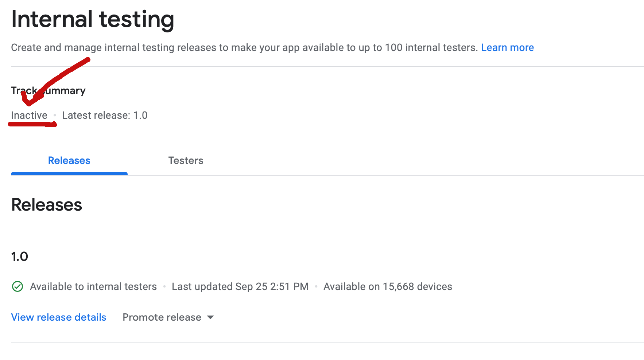Click the Latest release: 1.0 text
The width and height of the screenshot is (644, 360).
[105, 115]
